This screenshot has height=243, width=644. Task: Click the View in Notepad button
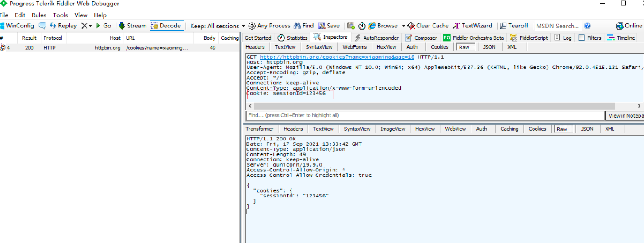624,116
